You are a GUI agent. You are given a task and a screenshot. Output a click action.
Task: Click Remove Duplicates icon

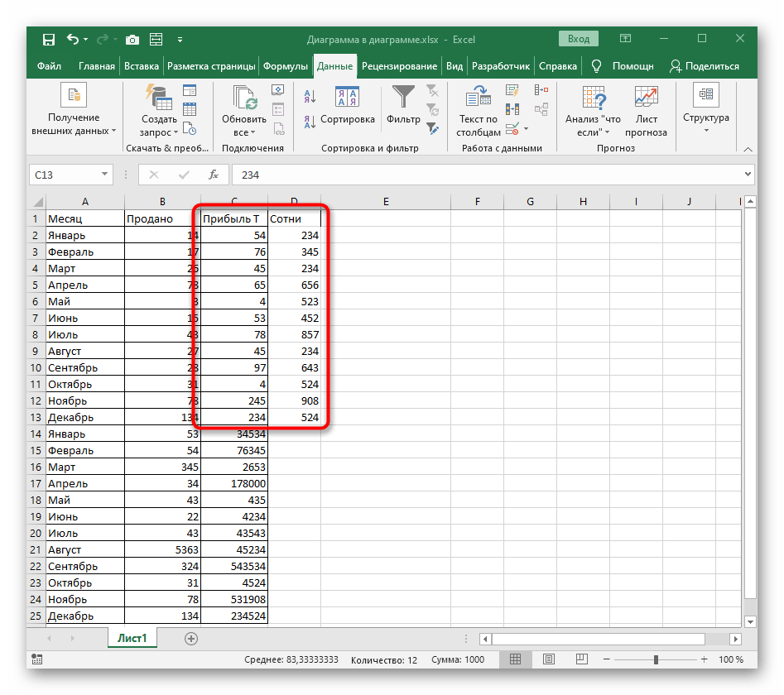point(512,109)
